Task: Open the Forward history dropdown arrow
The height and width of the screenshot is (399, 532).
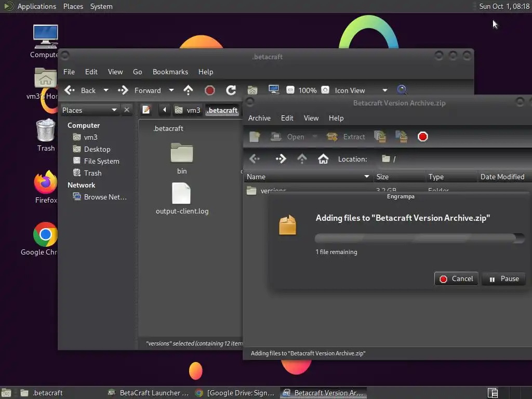Action: click(171, 90)
